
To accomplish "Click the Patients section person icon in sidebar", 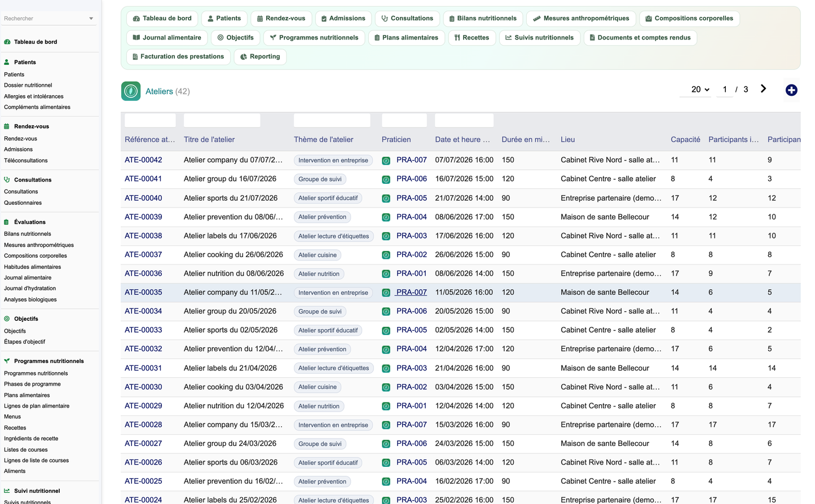I will (x=7, y=62).
